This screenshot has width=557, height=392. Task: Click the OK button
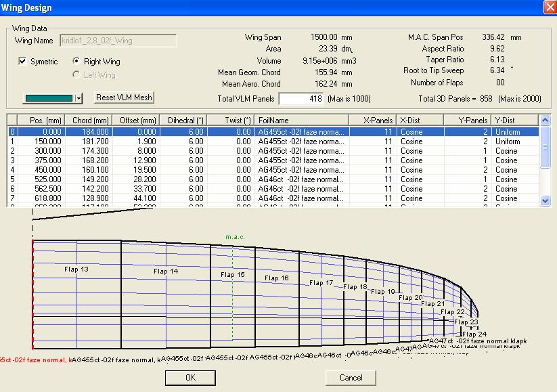tap(190, 377)
